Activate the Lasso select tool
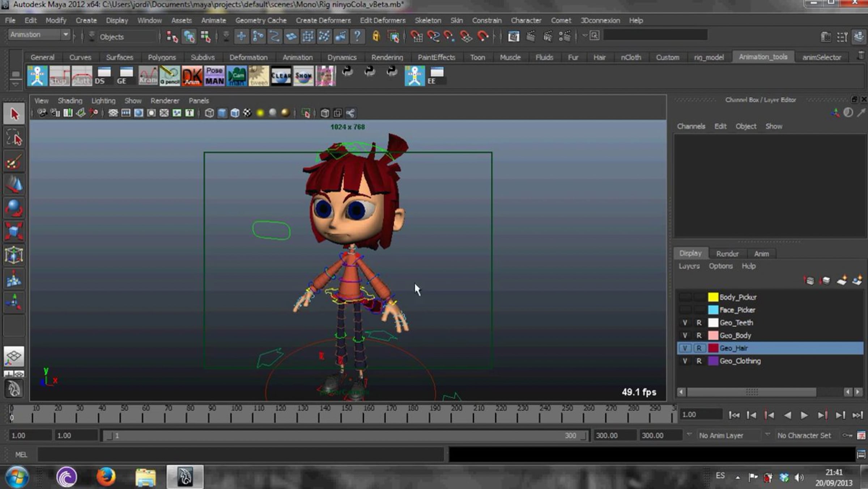 point(14,138)
